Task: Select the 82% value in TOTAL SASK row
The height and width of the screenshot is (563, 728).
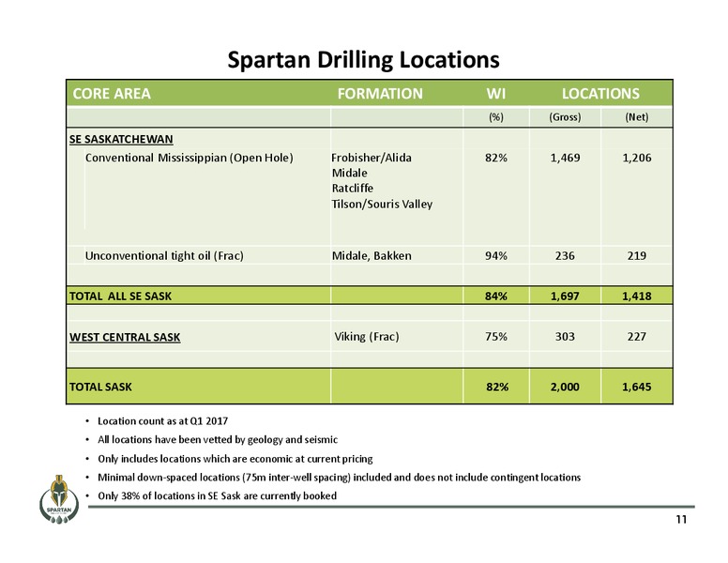Action: point(497,387)
